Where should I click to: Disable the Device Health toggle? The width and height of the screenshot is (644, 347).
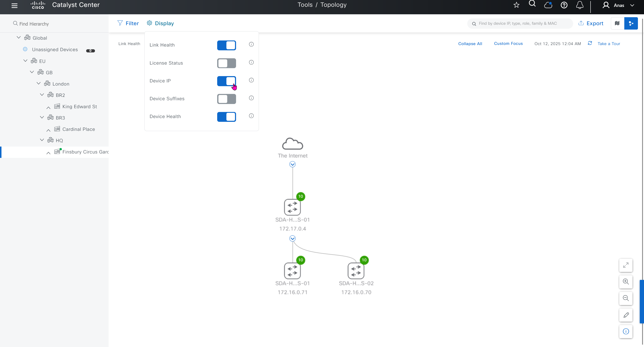click(x=226, y=117)
